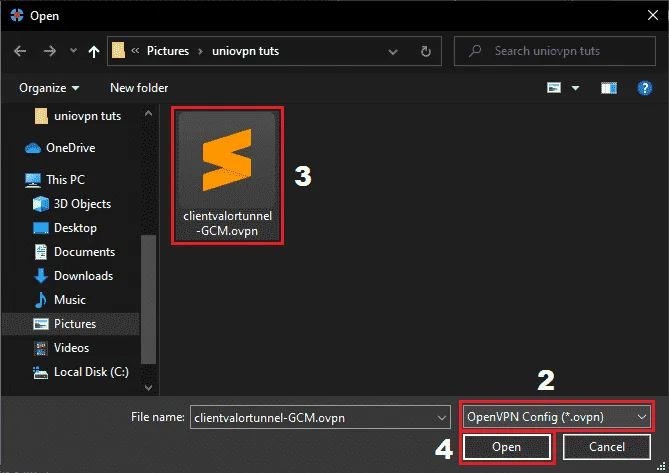Click the Videos film icon

click(x=41, y=348)
